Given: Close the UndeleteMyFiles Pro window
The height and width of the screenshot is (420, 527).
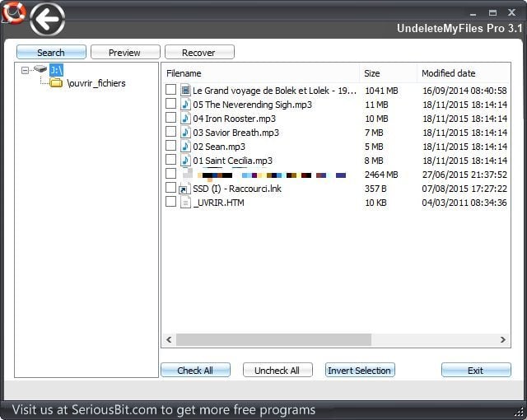Looking at the screenshot, I should [511, 12].
